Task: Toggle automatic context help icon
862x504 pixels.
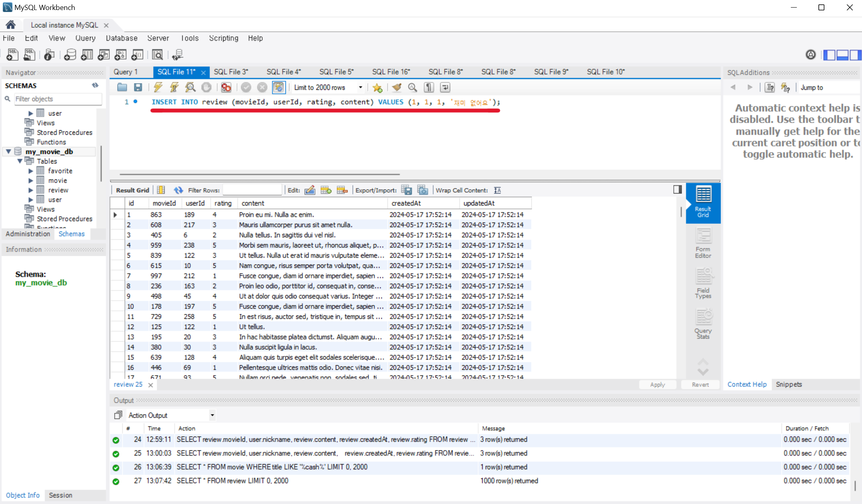Action: pos(786,88)
